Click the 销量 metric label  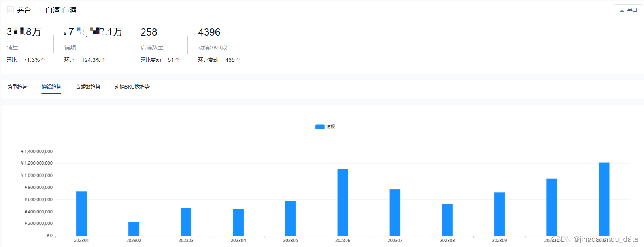tap(12, 47)
